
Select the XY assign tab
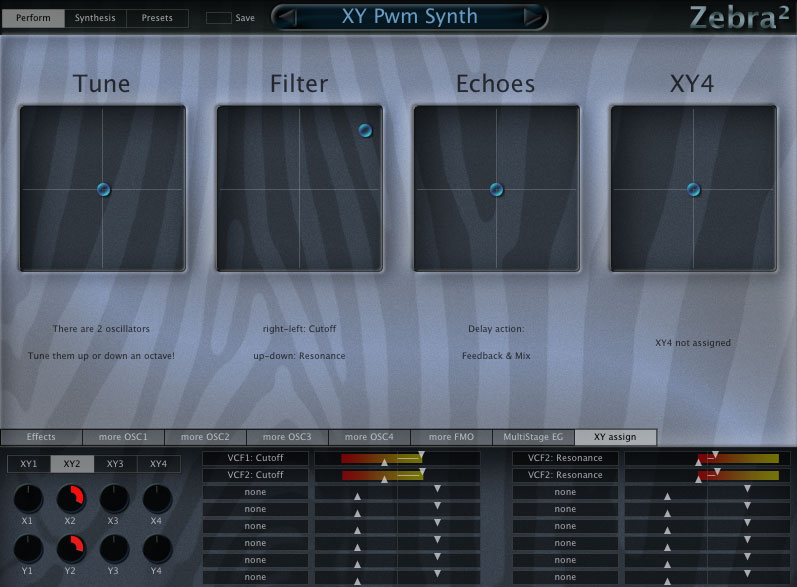click(x=615, y=437)
